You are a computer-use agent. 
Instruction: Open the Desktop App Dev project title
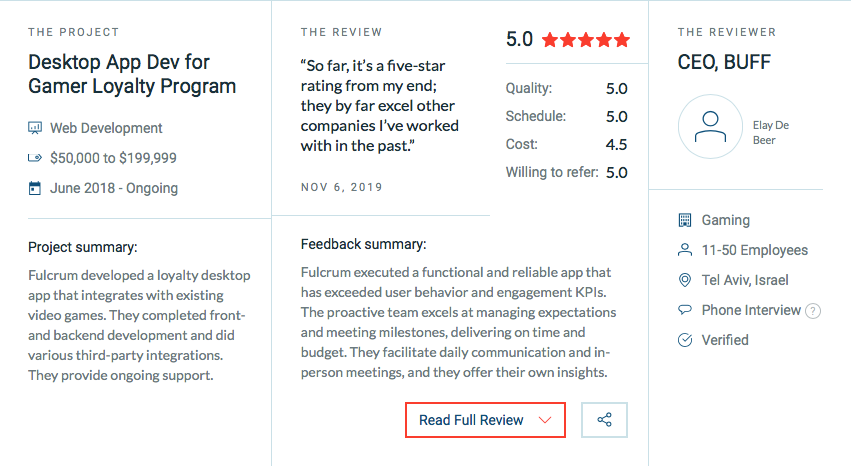[x=132, y=74]
